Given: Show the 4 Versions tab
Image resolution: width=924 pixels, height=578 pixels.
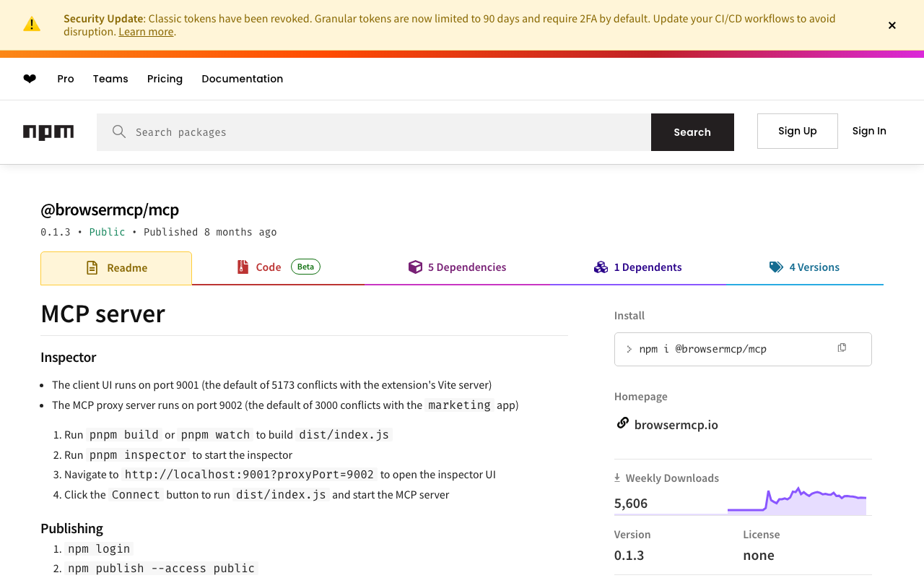Looking at the screenshot, I should coord(804,267).
